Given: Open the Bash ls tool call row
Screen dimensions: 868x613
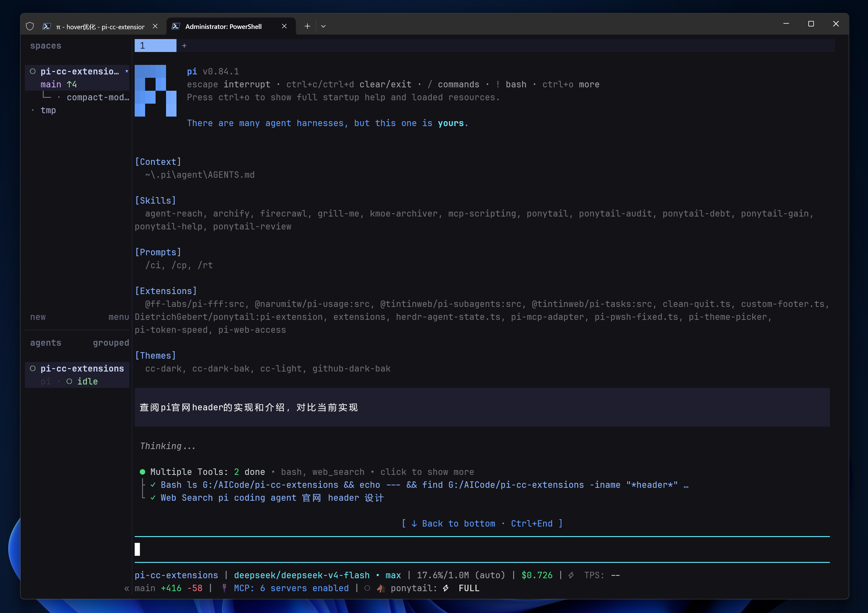Looking at the screenshot, I should pos(420,485).
